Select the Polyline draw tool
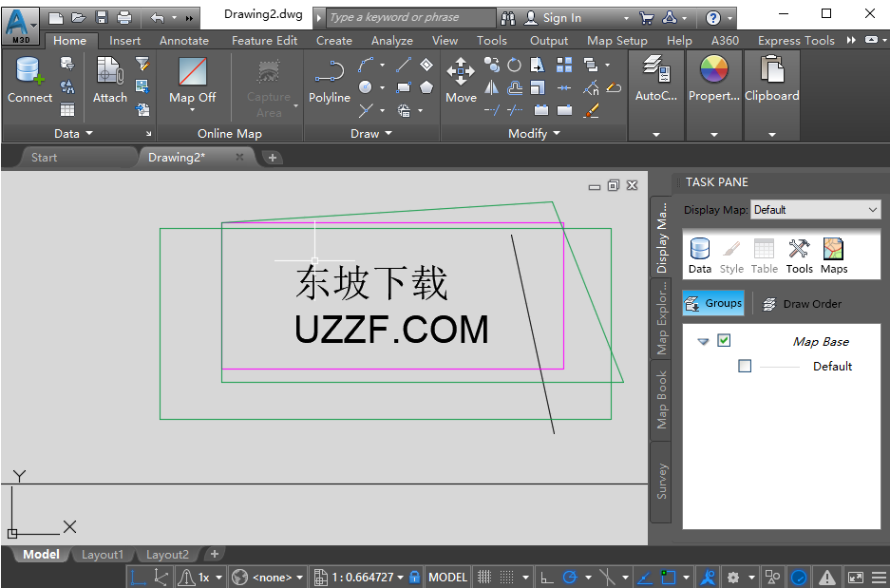This screenshot has height=588, width=890. pyautogui.click(x=330, y=72)
